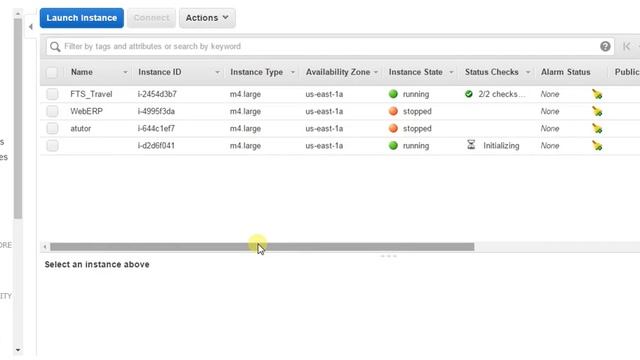This screenshot has height=360, width=640.
Task: Click the pane resize handle dots
Action: pos(389,256)
